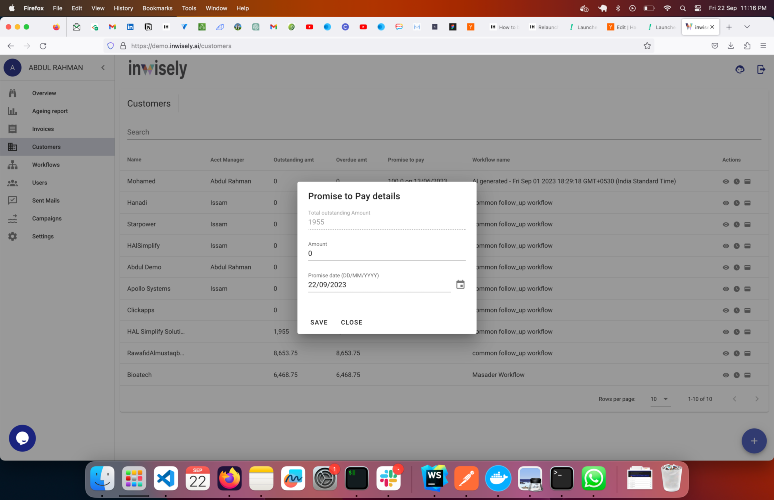Screen dimensions: 774x500
Task: Open the History menu
Action: coord(123,8)
